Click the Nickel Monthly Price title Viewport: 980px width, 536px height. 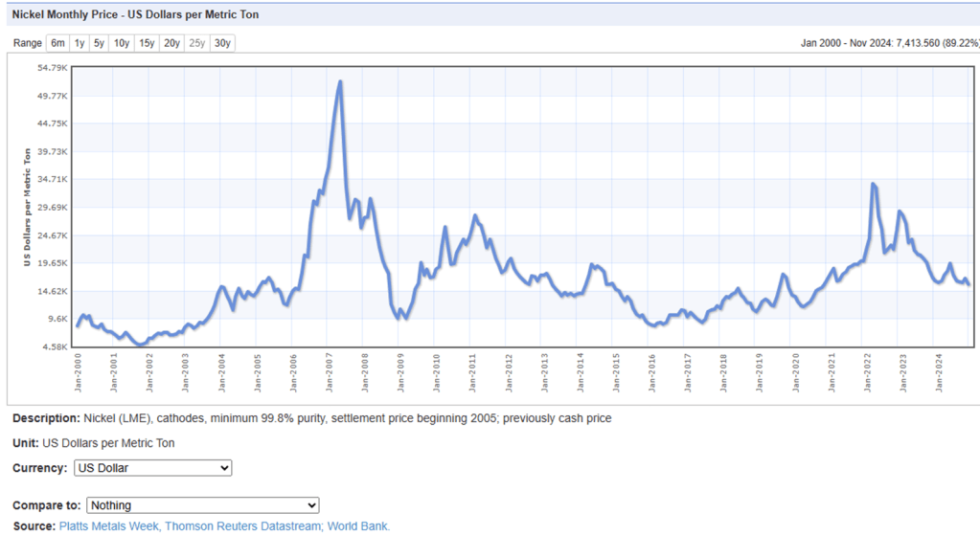(135, 15)
